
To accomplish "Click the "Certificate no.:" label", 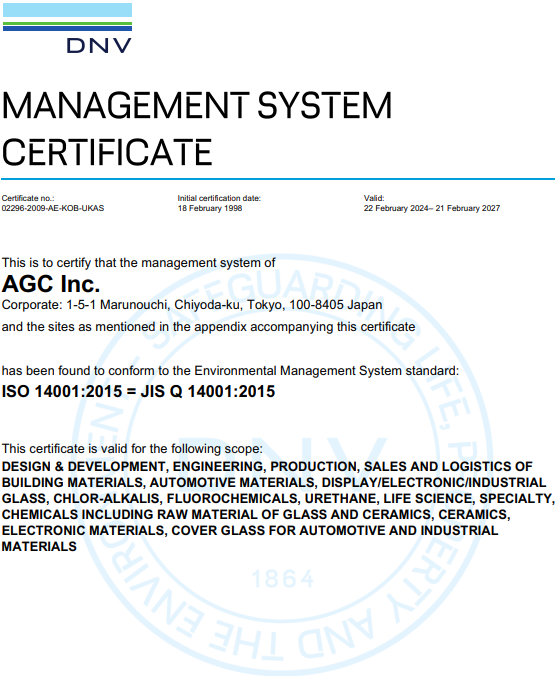I will [x=28, y=198].
